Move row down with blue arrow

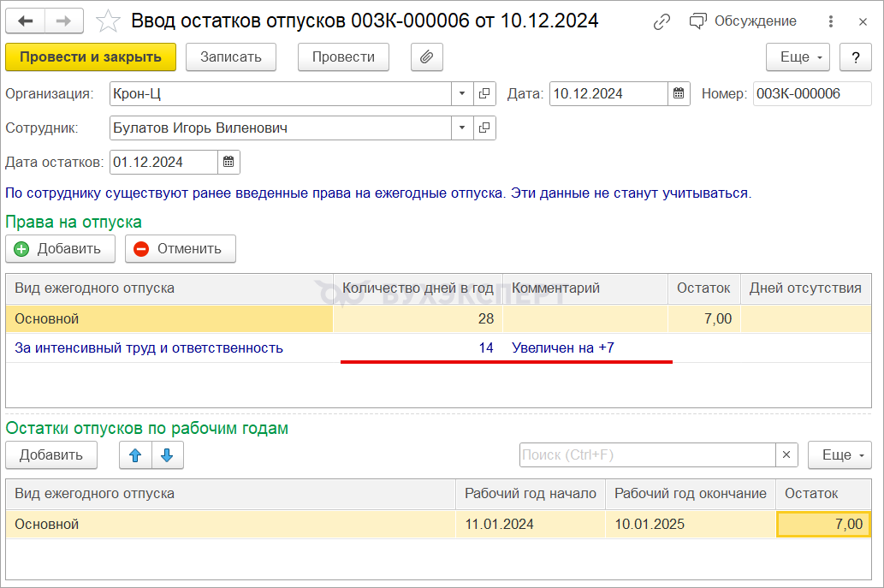[x=167, y=455]
